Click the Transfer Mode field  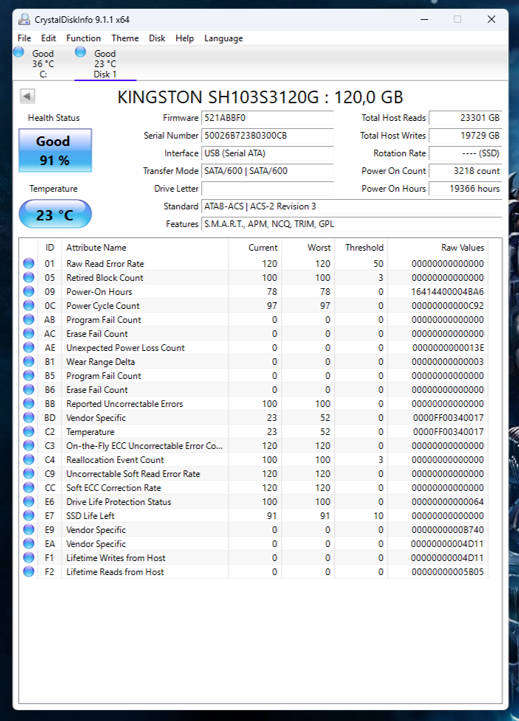click(x=267, y=171)
